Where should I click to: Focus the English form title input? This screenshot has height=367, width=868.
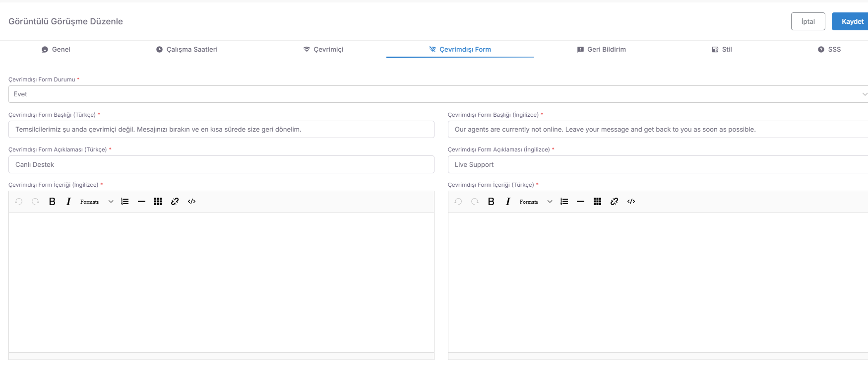[x=658, y=130]
